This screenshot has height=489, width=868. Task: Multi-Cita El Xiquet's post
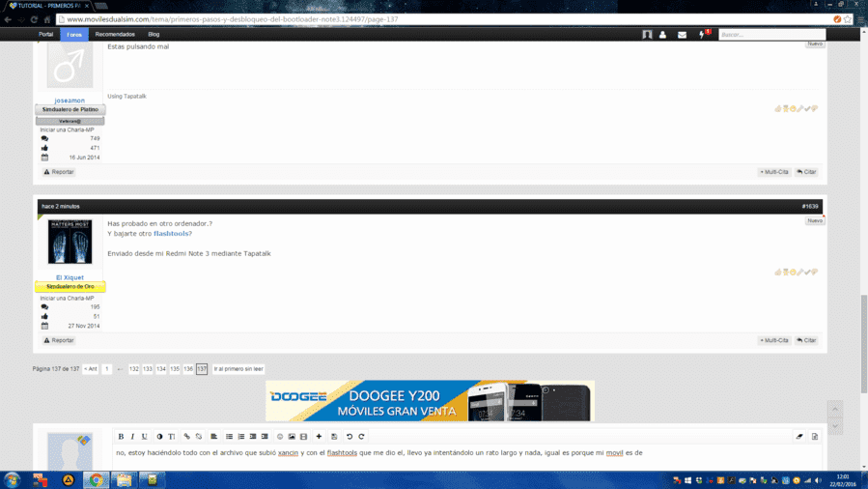tap(774, 340)
